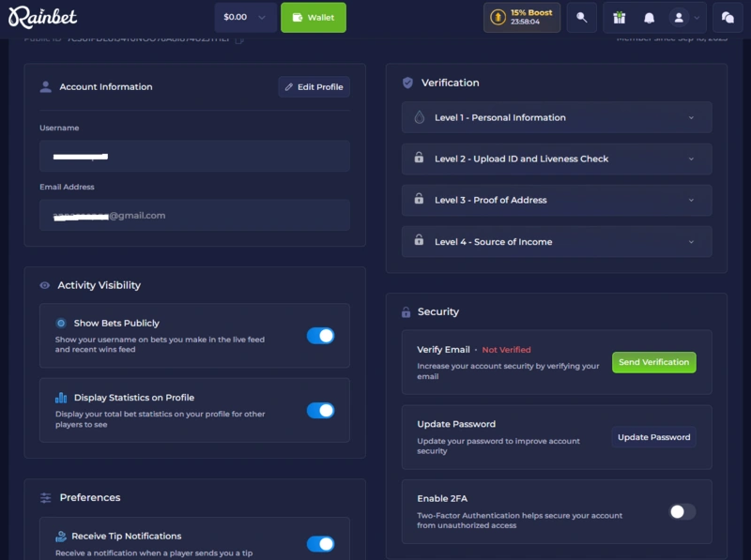This screenshot has height=560, width=751.
Task: Click Send Verification for email
Action: 653,362
